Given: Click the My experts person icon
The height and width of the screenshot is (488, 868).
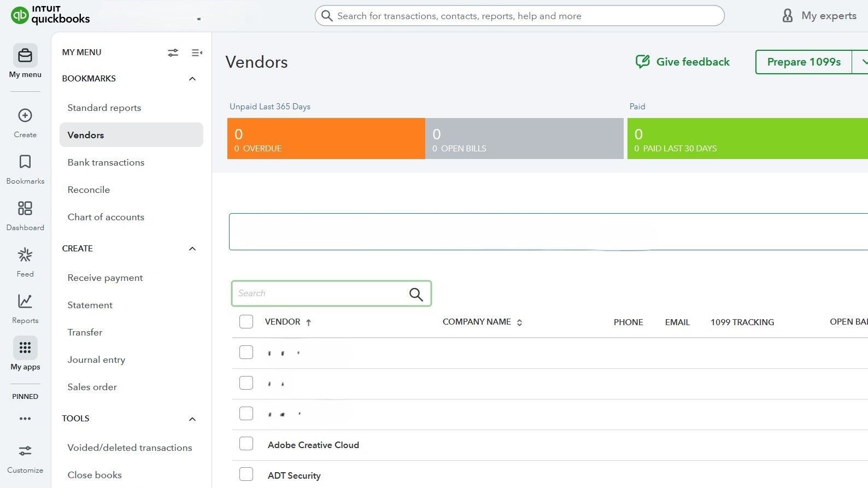Looking at the screenshot, I should 788,15.
